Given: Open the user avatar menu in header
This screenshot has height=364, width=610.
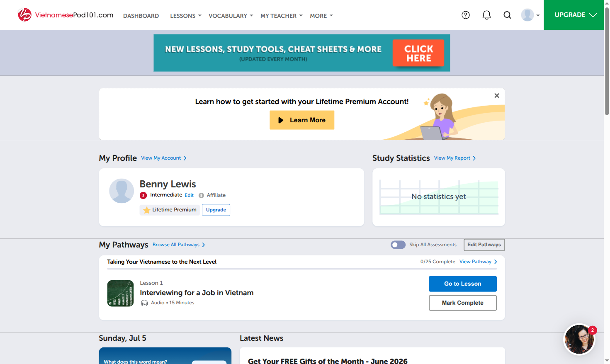Looking at the screenshot, I should pyautogui.click(x=530, y=15).
